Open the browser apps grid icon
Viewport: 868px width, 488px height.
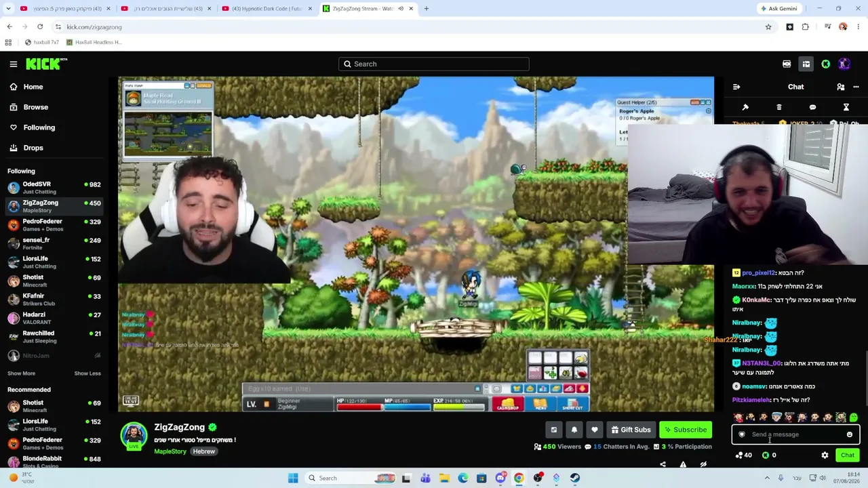coord(8,42)
